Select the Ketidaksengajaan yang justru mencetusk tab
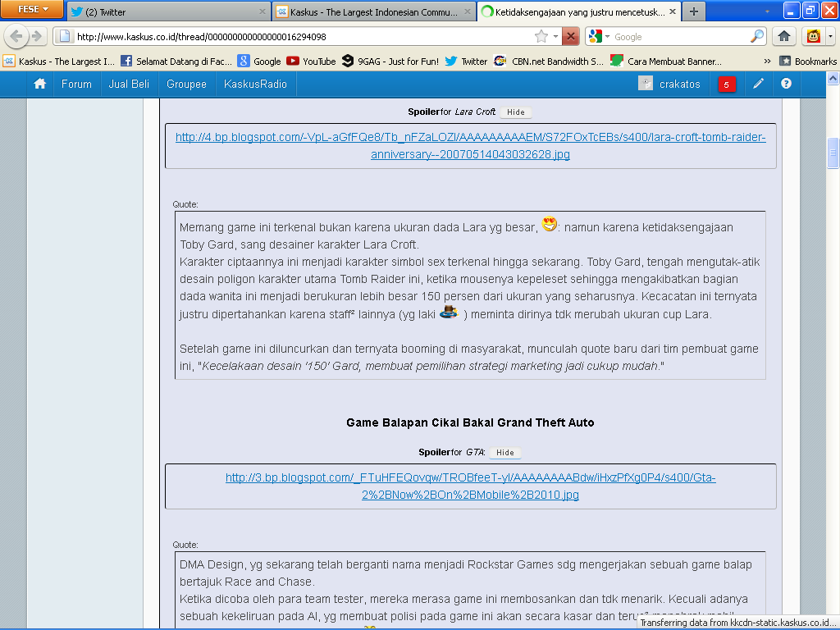This screenshot has height=630, width=840. [580, 11]
